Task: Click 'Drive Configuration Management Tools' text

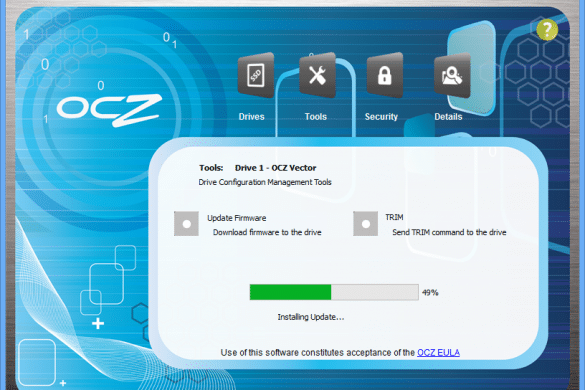Action: tap(265, 182)
